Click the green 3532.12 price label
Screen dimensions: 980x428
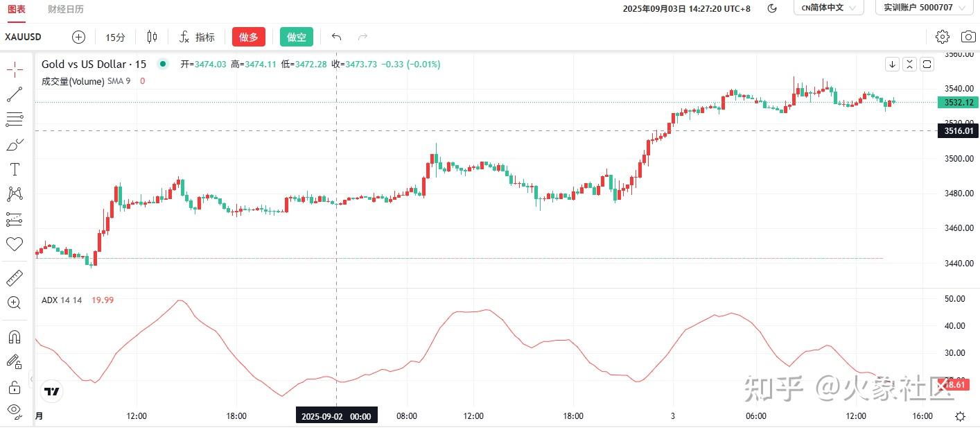click(x=957, y=102)
